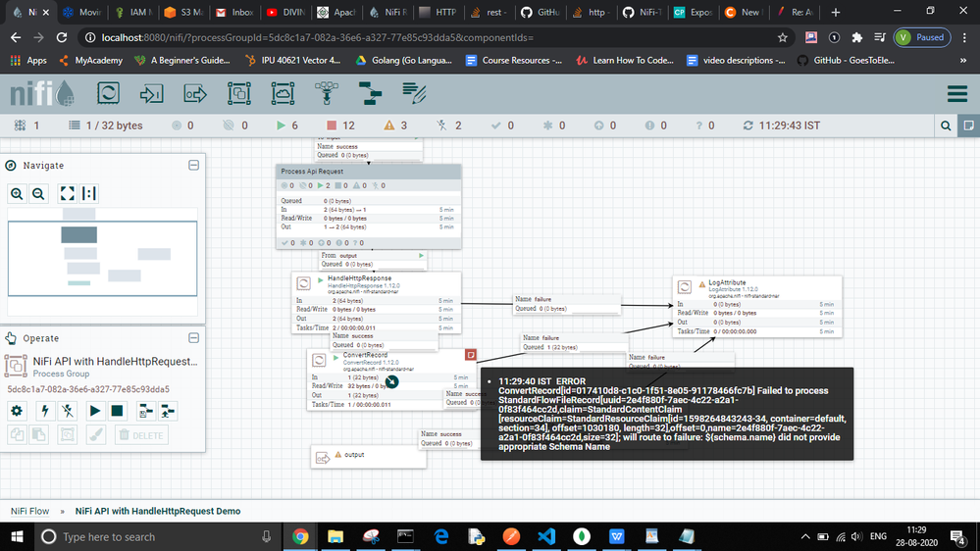Open the NiFi global hamburger menu

(956, 94)
